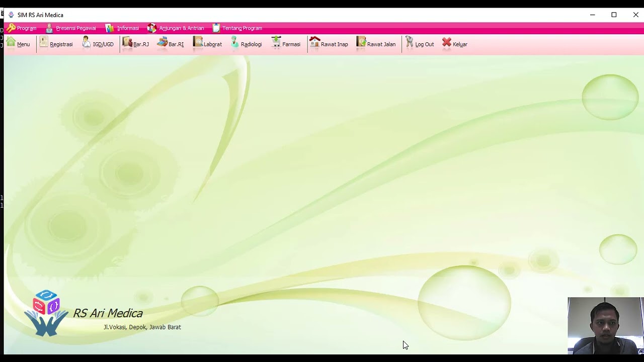The width and height of the screenshot is (644, 362).
Task: Select the Radiologi toolbar icon
Action: click(x=246, y=44)
